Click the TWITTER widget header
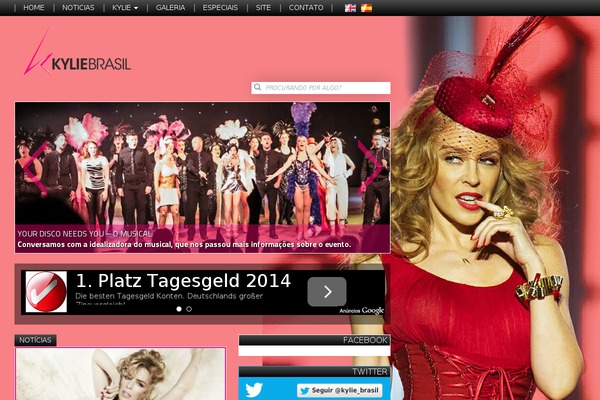The width and height of the screenshot is (600, 400). [314, 371]
